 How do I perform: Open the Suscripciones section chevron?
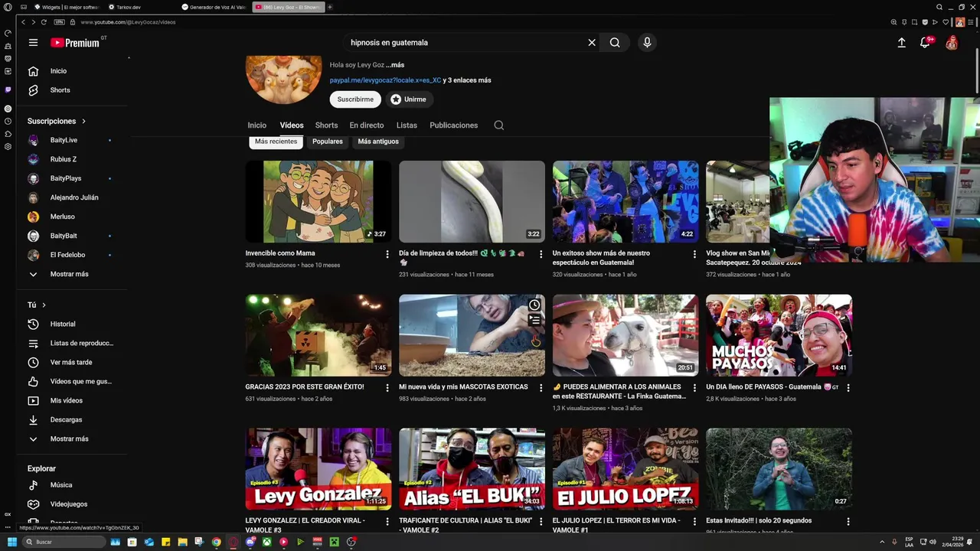point(84,122)
